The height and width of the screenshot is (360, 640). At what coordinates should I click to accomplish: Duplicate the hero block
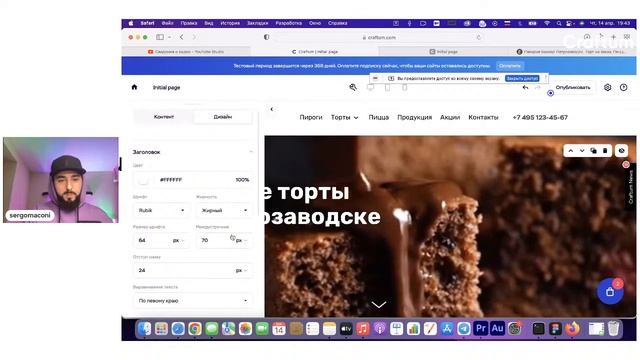click(x=593, y=151)
